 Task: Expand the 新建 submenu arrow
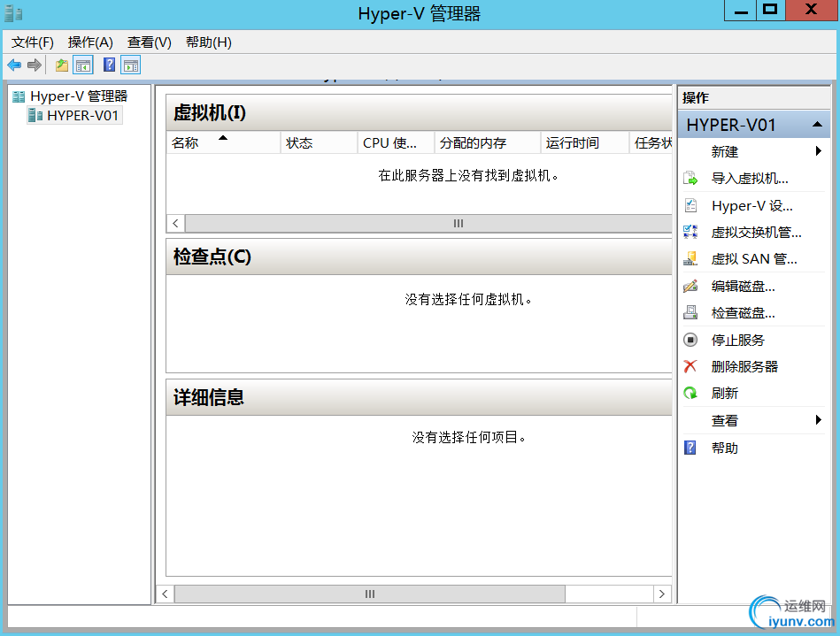[818, 151]
